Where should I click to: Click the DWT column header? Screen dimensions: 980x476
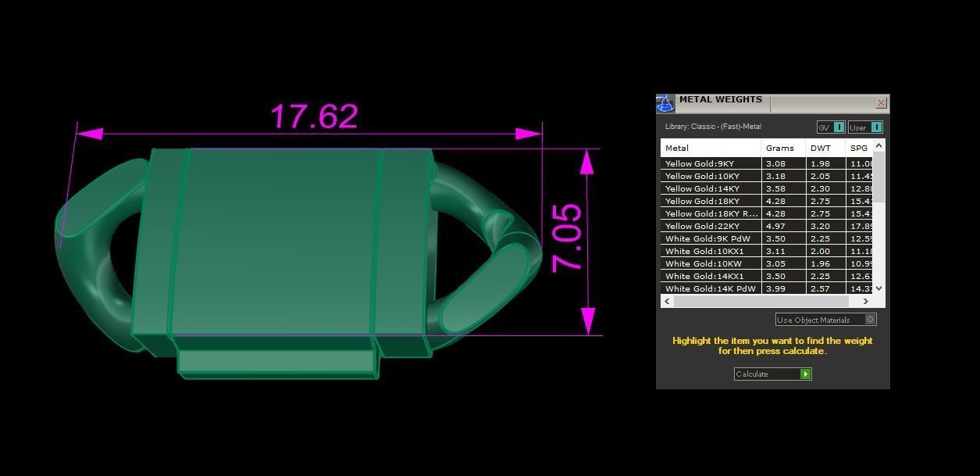(x=825, y=148)
